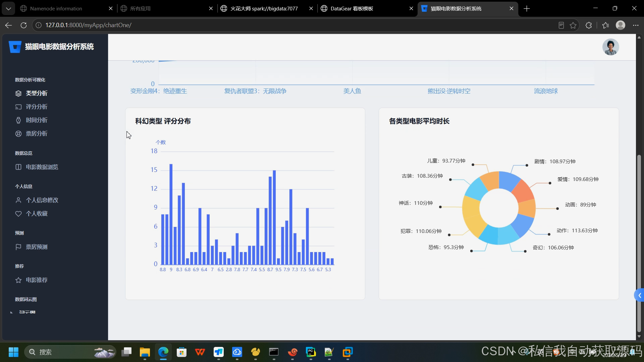Click the heart icon beside 个人收藏
The width and height of the screenshot is (644, 362).
coord(18,214)
